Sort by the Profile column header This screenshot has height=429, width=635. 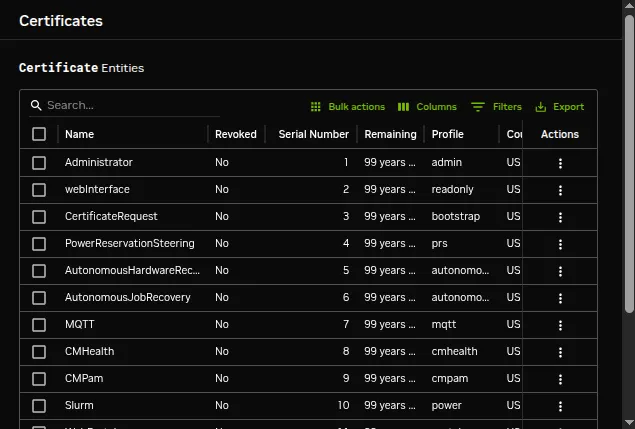coord(447,134)
